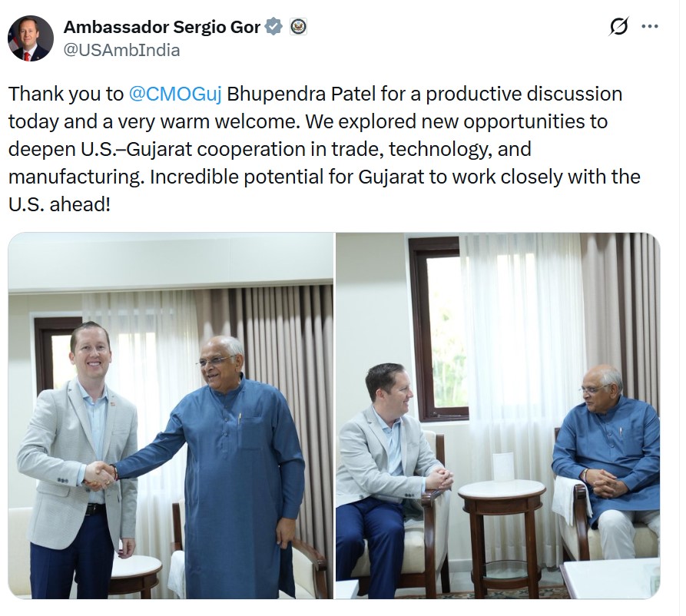Click the "U.S. ahead!" last line of tweet
The image size is (686, 616).
tap(59, 204)
